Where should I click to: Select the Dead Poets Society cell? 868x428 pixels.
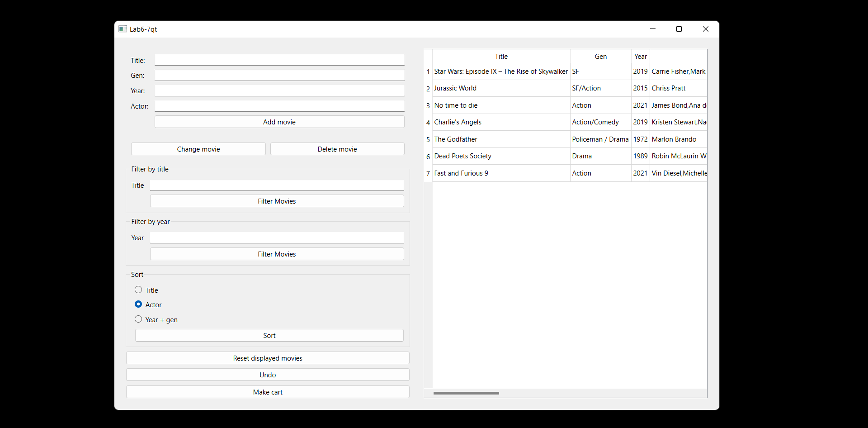[501, 156]
